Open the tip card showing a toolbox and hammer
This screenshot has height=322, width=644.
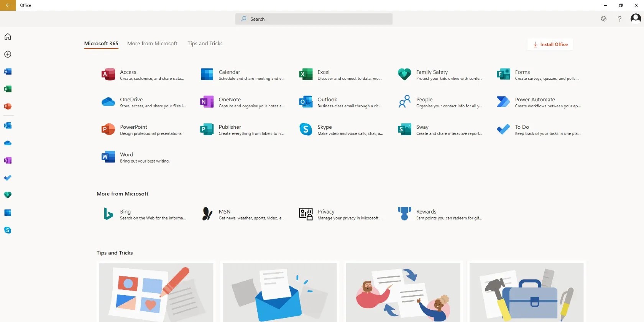pos(527,292)
